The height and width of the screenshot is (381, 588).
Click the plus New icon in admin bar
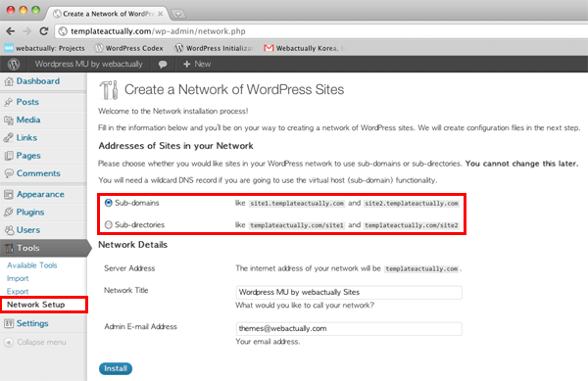point(186,64)
